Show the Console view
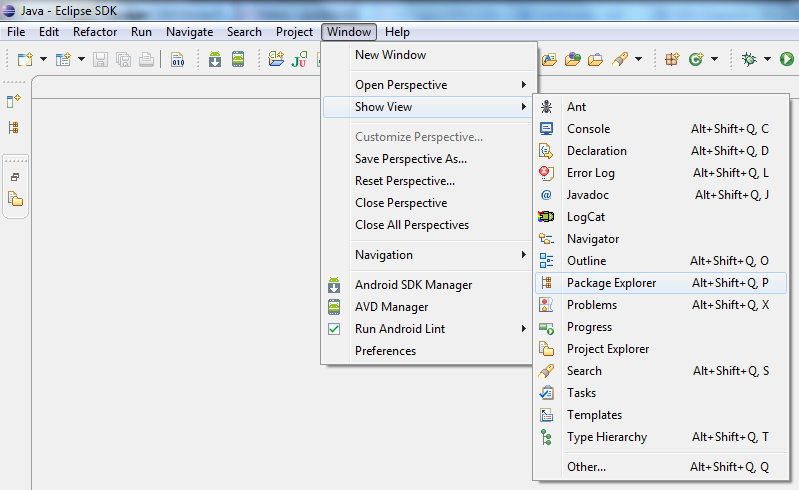Image resolution: width=799 pixels, height=490 pixels. tap(661, 129)
